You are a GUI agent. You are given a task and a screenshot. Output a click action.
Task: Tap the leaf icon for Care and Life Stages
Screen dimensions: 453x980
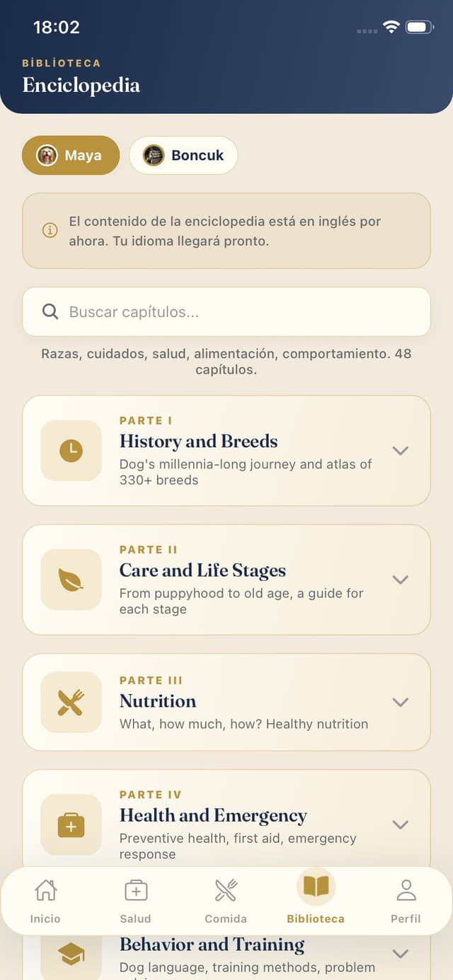[x=71, y=580]
